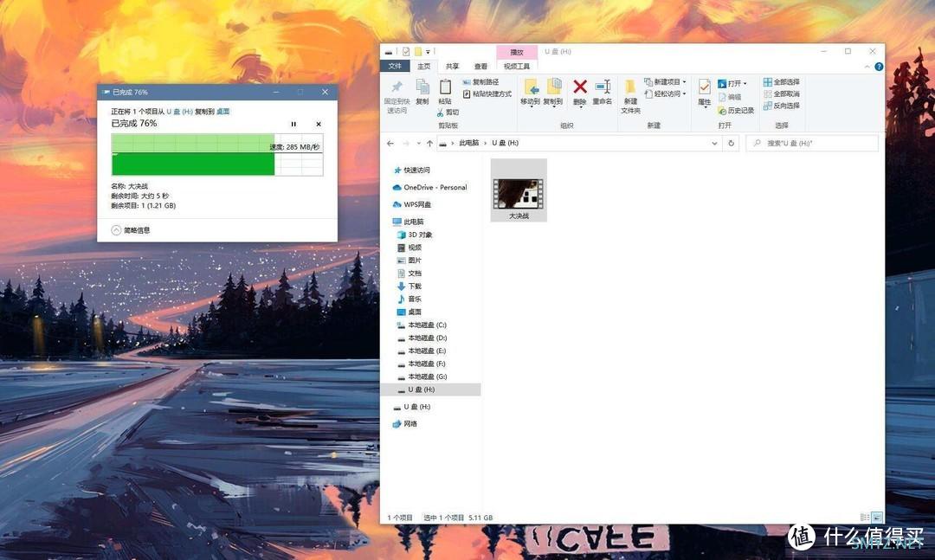The height and width of the screenshot is (560, 935).
Task: Click New folder (新建文件夹) icon
Action: click(630, 87)
